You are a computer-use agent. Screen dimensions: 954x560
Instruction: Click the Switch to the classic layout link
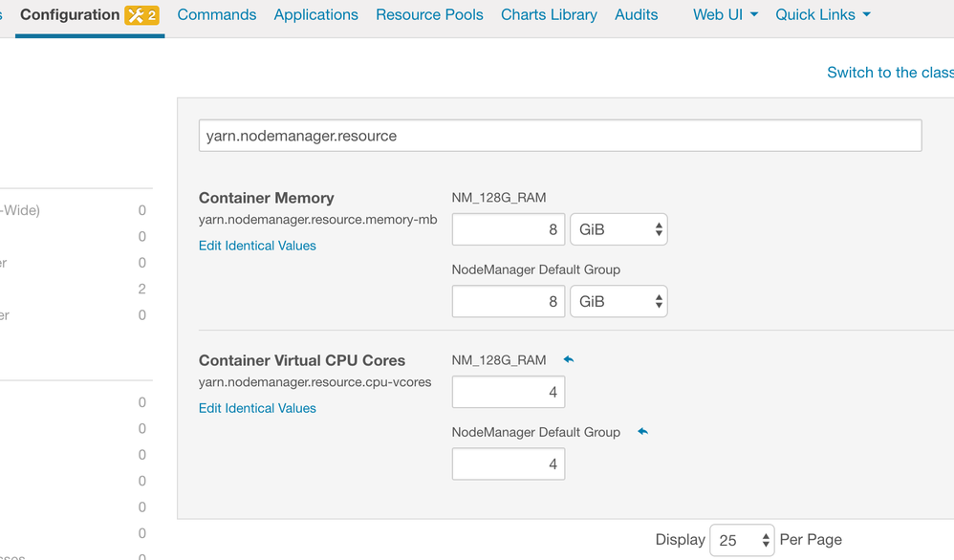pyautogui.click(x=890, y=73)
